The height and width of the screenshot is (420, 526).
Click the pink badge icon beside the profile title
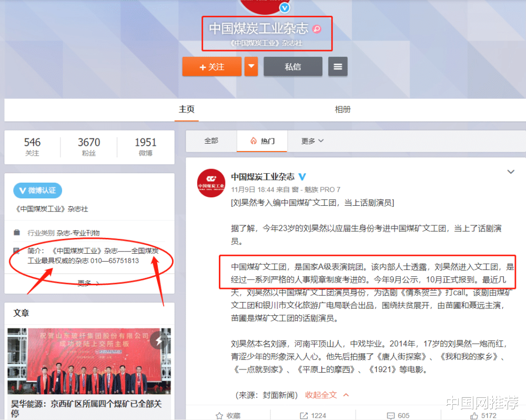317,29
